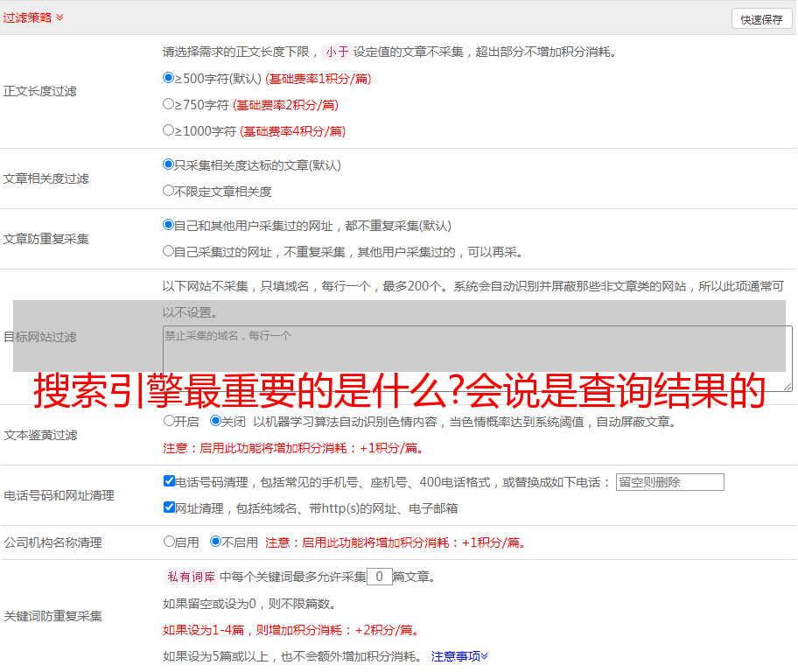Click the 正文长度过滤 row label
This screenshot has width=798, height=672.
tap(39, 91)
